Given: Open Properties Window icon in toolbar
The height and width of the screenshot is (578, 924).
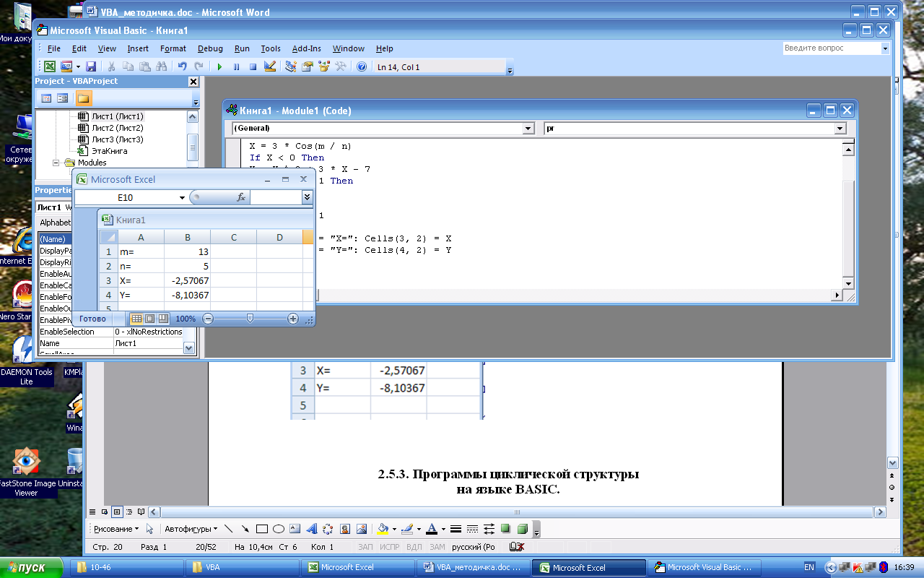Looking at the screenshot, I should (308, 66).
